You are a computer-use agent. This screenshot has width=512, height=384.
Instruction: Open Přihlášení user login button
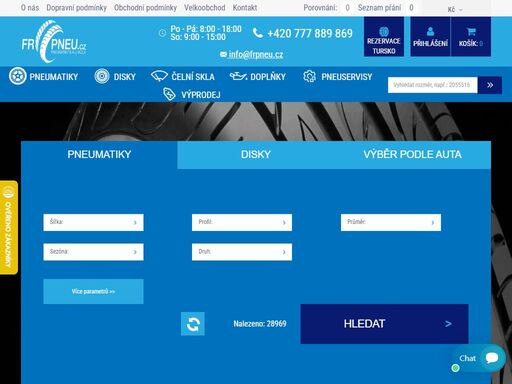[430, 37]
